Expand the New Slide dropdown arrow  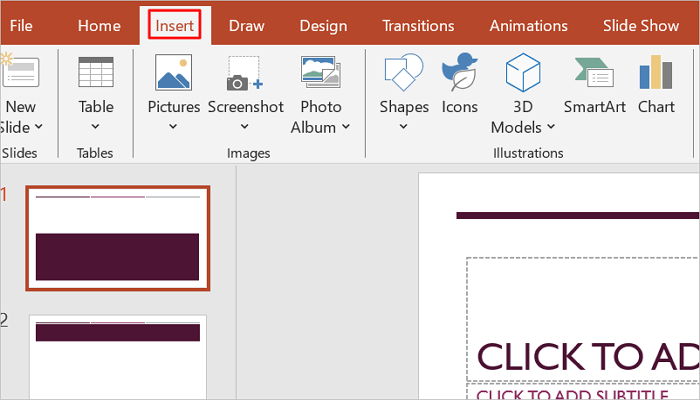coord(39,127)
